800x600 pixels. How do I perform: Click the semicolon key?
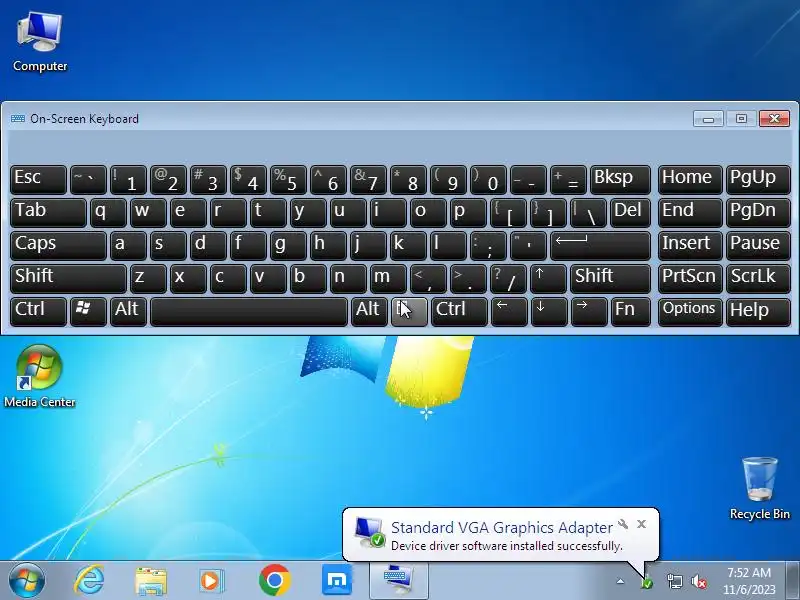click(489, 245)
